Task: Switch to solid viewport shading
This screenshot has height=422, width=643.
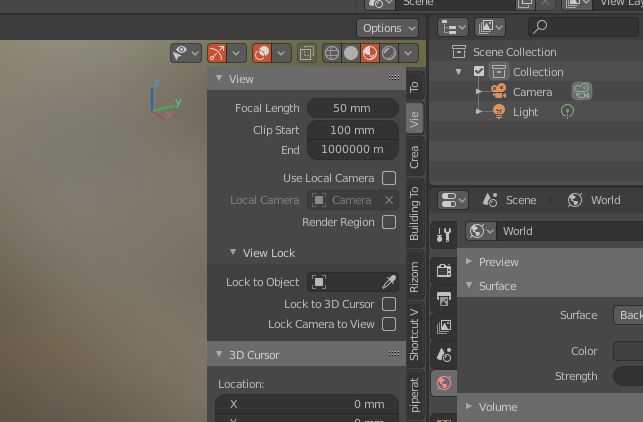Action: pyautogui.click(x=351, y=53)
